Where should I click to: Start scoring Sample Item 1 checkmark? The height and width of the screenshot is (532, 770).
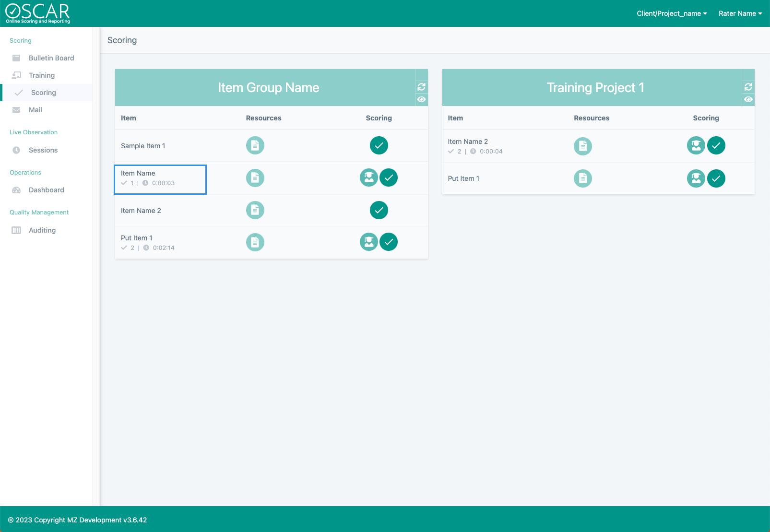(x=379, y=145)
